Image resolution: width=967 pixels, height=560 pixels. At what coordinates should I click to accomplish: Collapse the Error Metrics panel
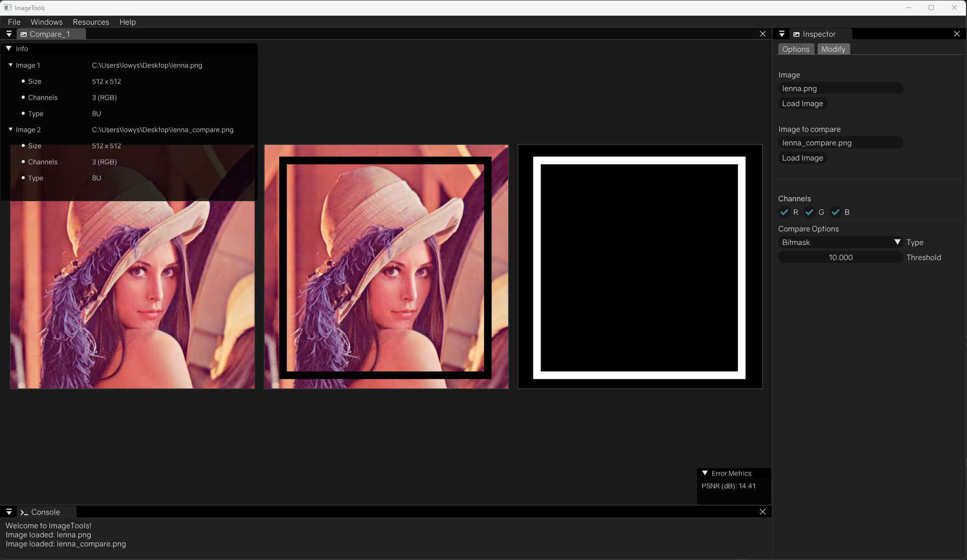click(x=705, y=473)
